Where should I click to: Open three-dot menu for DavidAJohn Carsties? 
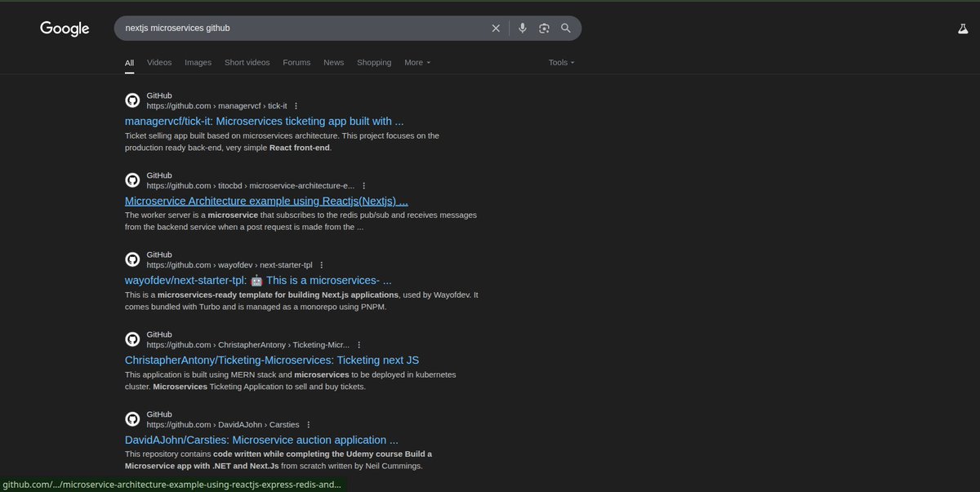tap(308, 425)
